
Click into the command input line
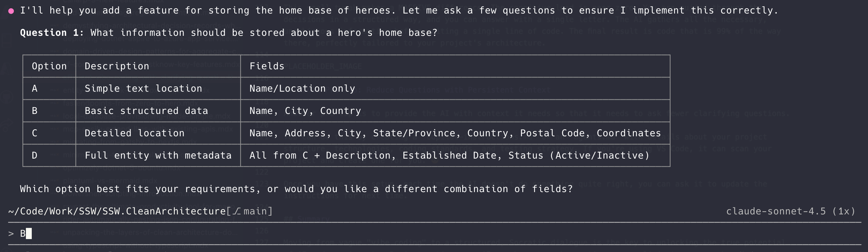tap(404, 233)
